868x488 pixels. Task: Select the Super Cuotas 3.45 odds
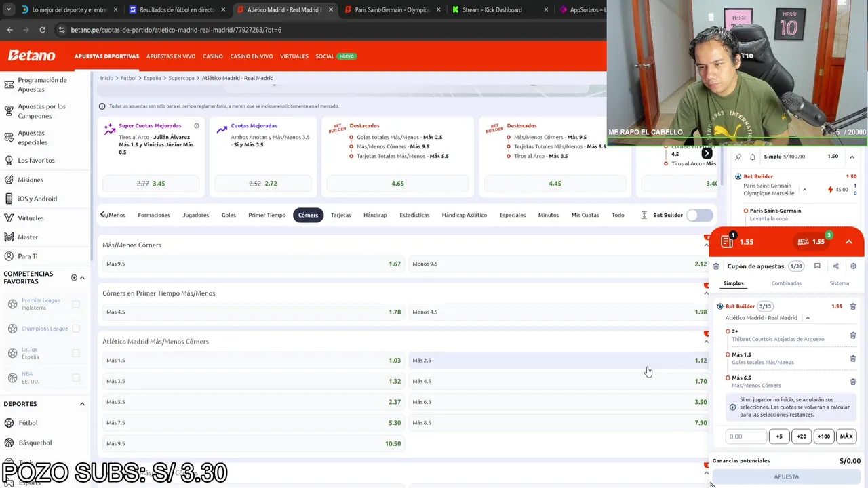(151, 184)
